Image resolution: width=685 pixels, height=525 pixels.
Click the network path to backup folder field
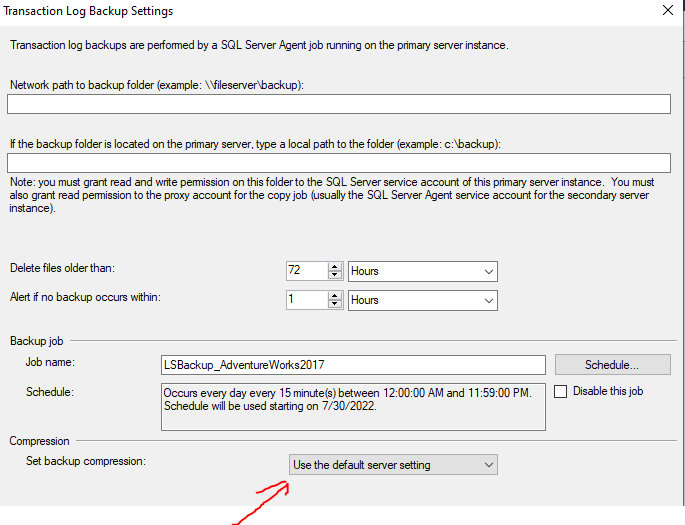(x=339, y=104)
